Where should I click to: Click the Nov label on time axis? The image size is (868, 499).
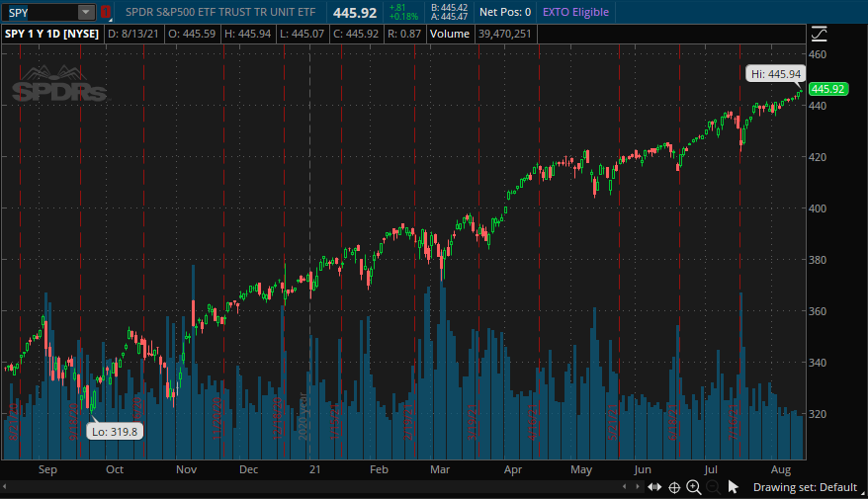click(187, 469)
